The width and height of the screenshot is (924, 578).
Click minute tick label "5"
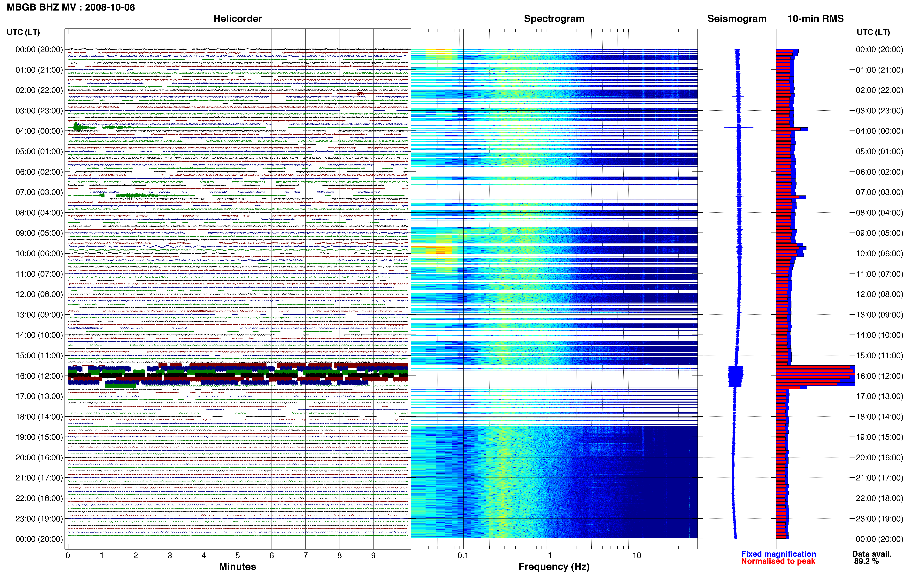click(238, 555)
